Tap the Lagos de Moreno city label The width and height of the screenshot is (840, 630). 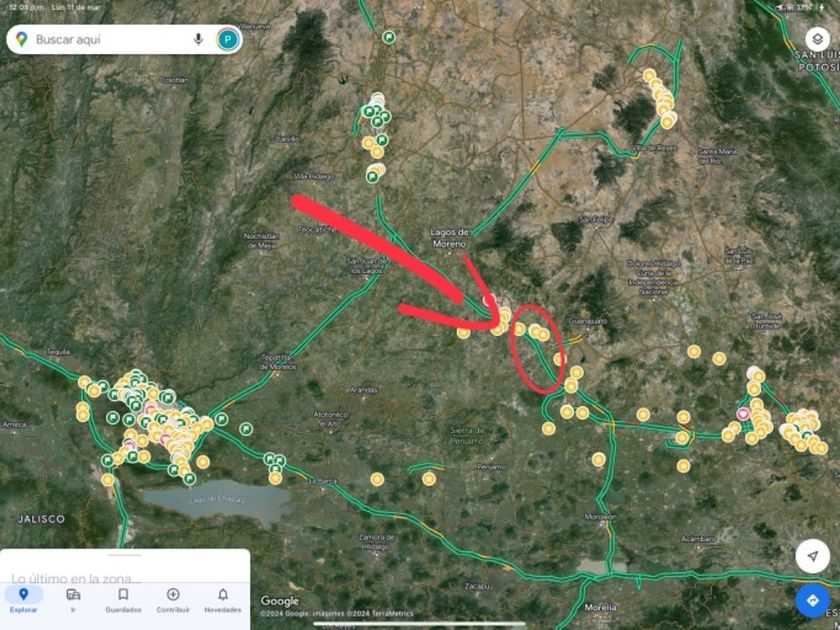[x=449, y=238]
